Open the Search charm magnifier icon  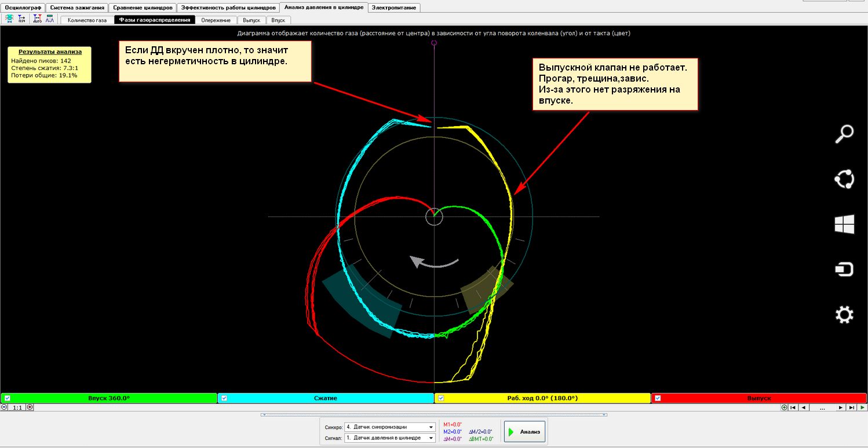(x=844, y=134)
